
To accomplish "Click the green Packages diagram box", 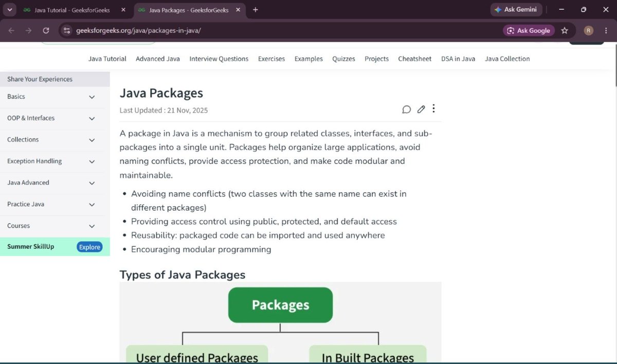I will 281,305.
